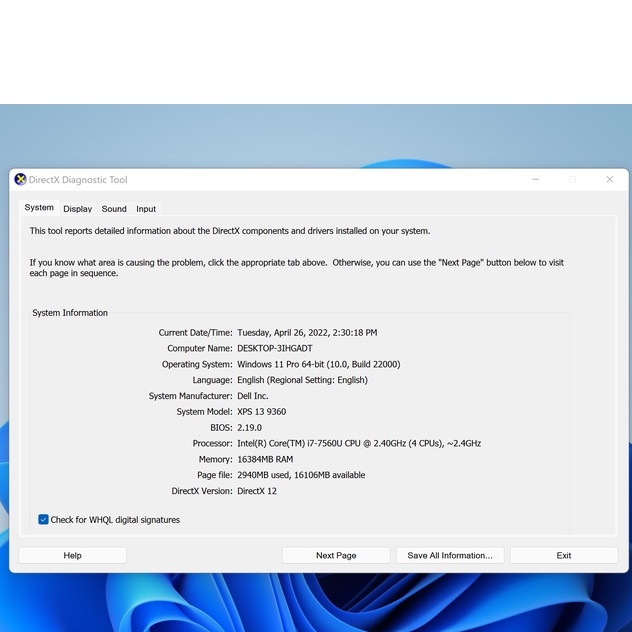Viewport: 632px width, 632px height.
Task: Click the Windows 11 Pro operating system value
Action: (x=318, y=364)
